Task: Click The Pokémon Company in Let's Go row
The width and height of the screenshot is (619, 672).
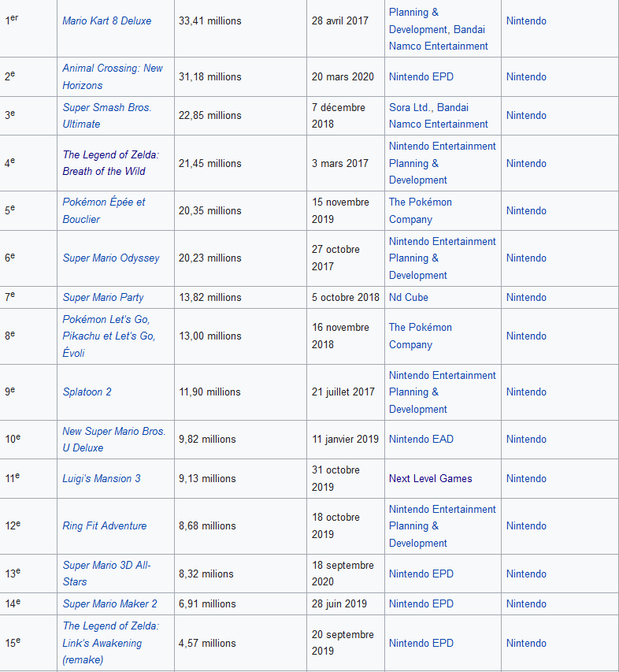Action: [x=421, y=336]
